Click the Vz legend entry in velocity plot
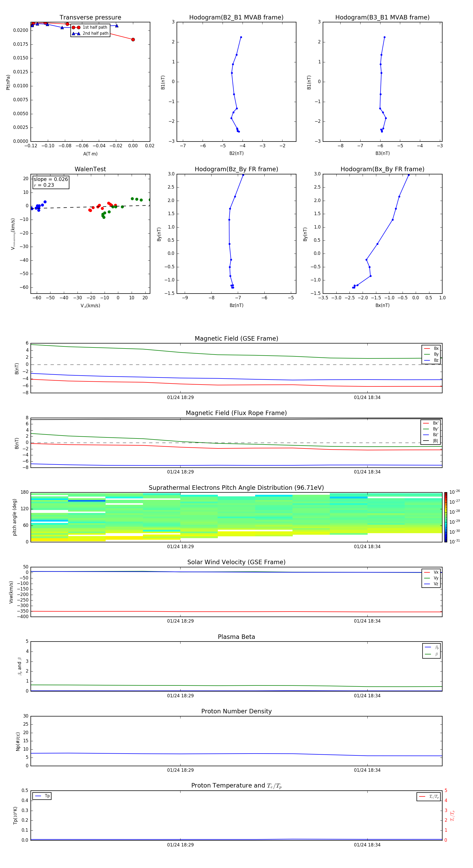 (431, 584)
